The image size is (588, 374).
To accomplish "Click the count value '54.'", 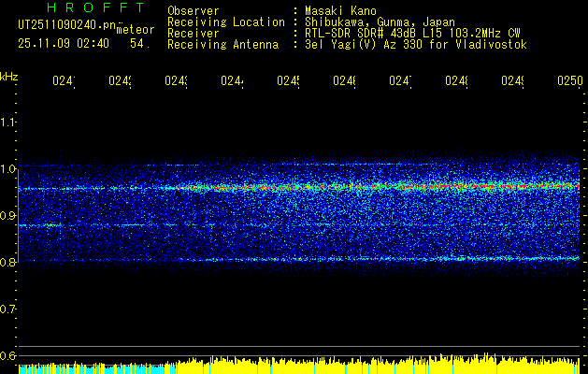I will click(x=140, y=44).
